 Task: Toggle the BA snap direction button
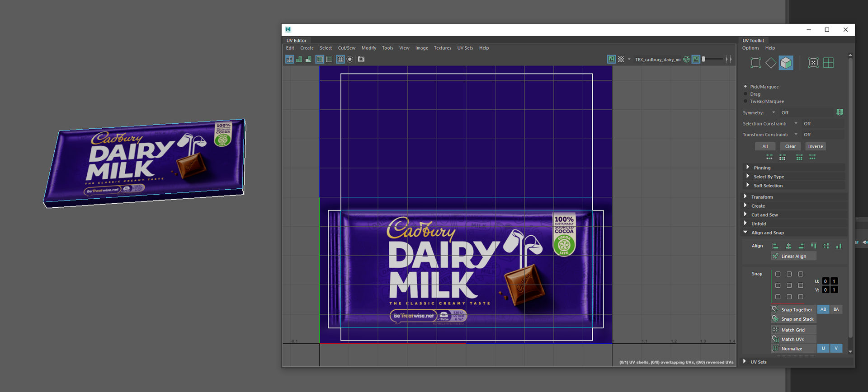(x=836, y=309)
